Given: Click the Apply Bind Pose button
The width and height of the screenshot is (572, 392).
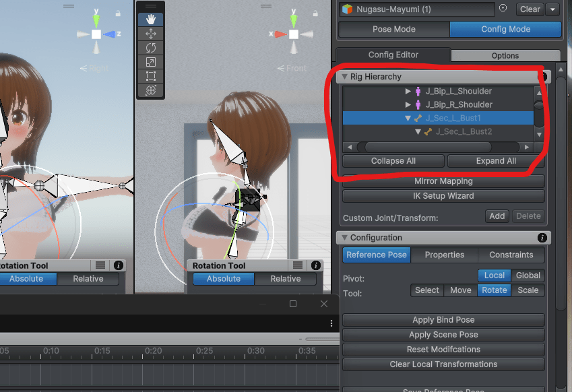Looking at the screenshot, I should tap(443, 320).
